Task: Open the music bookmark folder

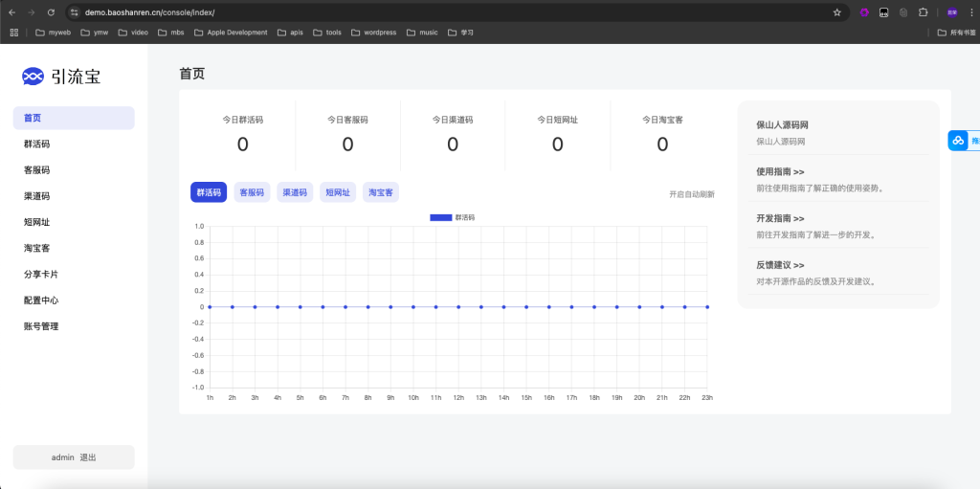Action: 422,33
